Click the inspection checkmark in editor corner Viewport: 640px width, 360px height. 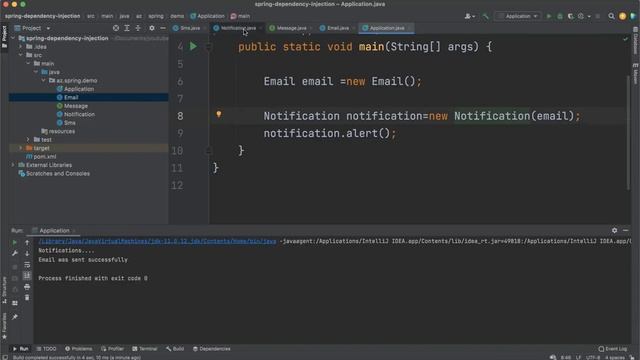click(x=625, y=39)
